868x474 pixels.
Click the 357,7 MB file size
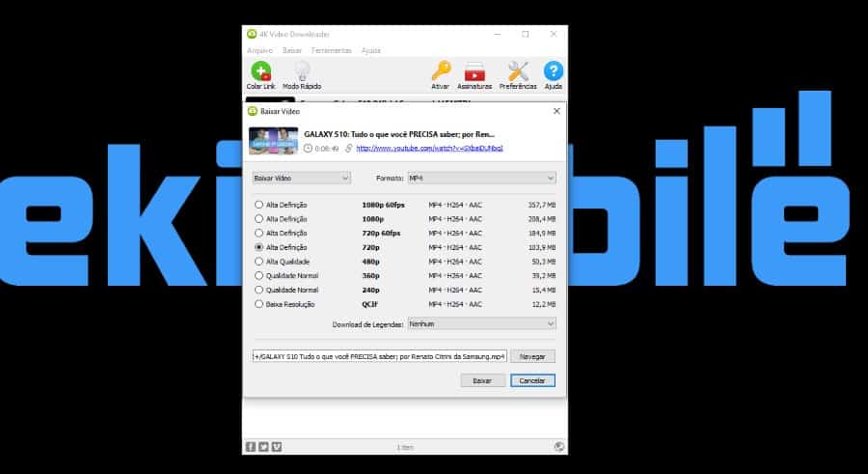coord(541,205)
